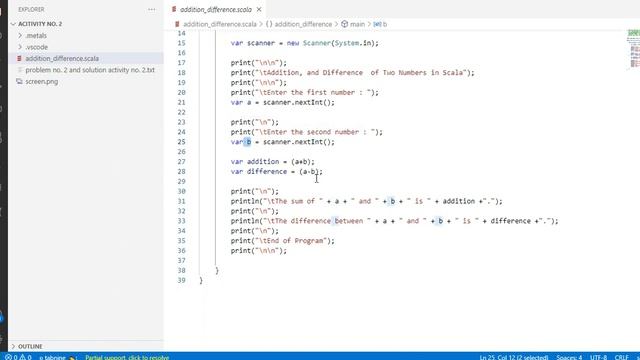Place cursor on 'Enter the second number' line

307,132
